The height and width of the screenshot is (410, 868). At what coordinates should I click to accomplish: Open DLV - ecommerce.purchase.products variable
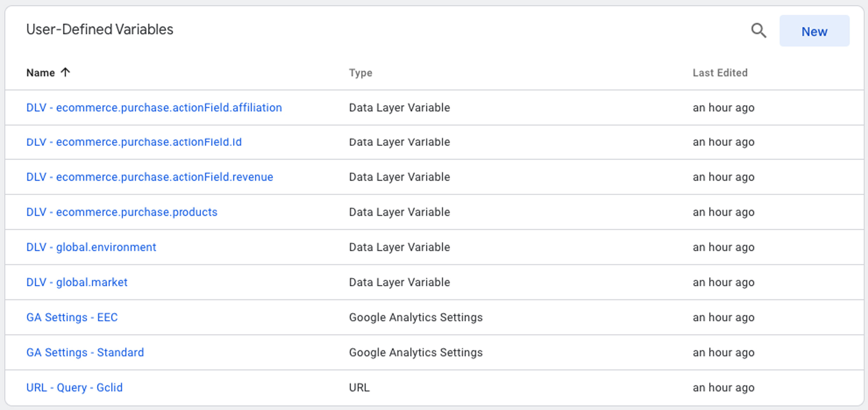[x=122, y=212]
